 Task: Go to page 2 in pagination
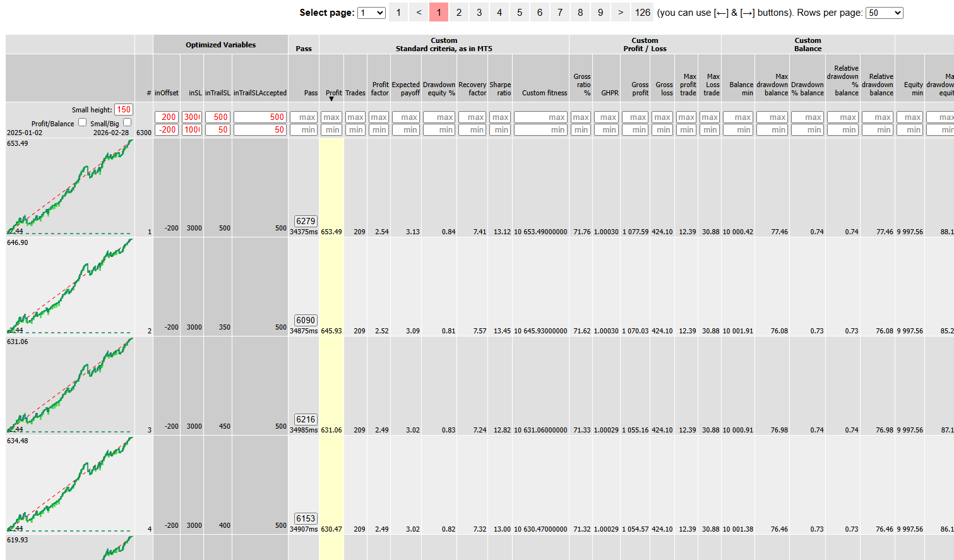click(x=459, y=13)
